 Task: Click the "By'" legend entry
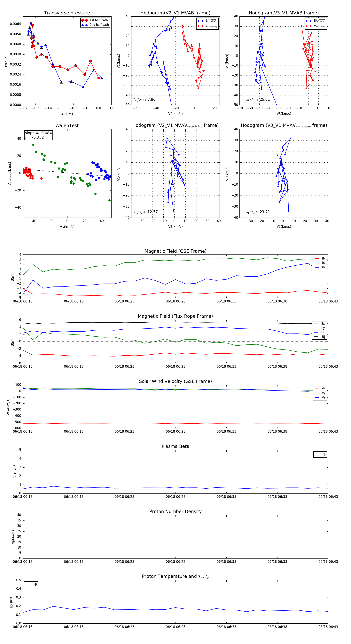320,328
